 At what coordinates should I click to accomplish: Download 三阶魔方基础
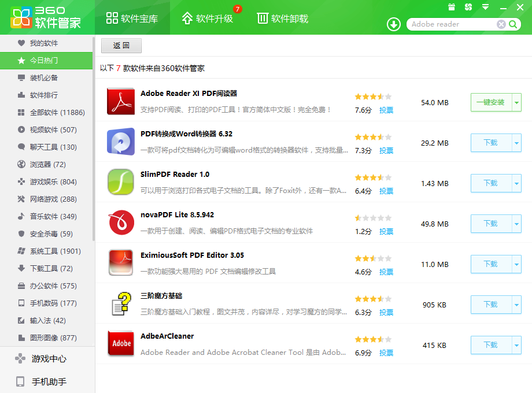(491, 305)
